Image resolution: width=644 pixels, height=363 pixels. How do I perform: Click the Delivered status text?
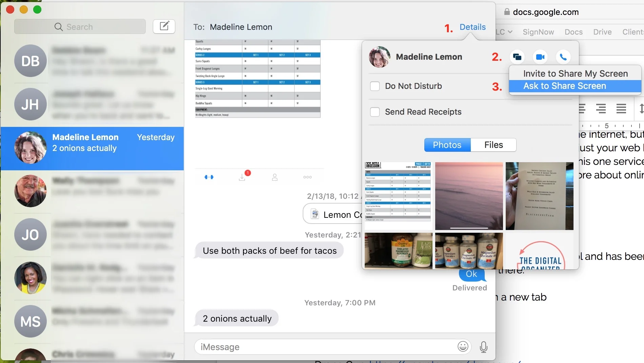[469, 288]
